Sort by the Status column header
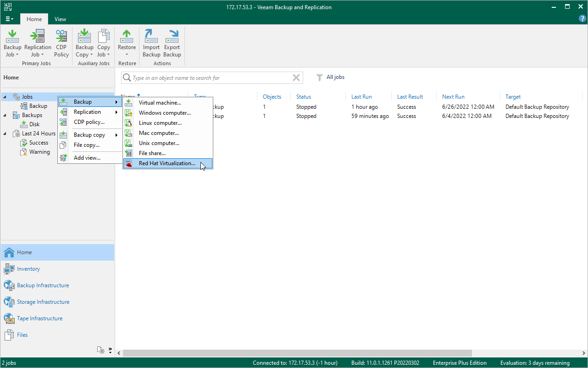This screenshot has width=588, height=368. coord(304,97)
